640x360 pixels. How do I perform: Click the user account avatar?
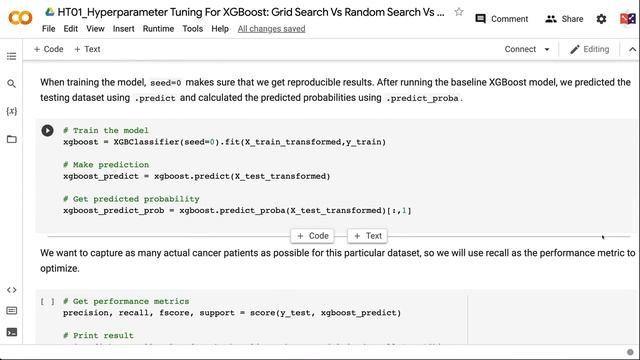pos(628,18)
